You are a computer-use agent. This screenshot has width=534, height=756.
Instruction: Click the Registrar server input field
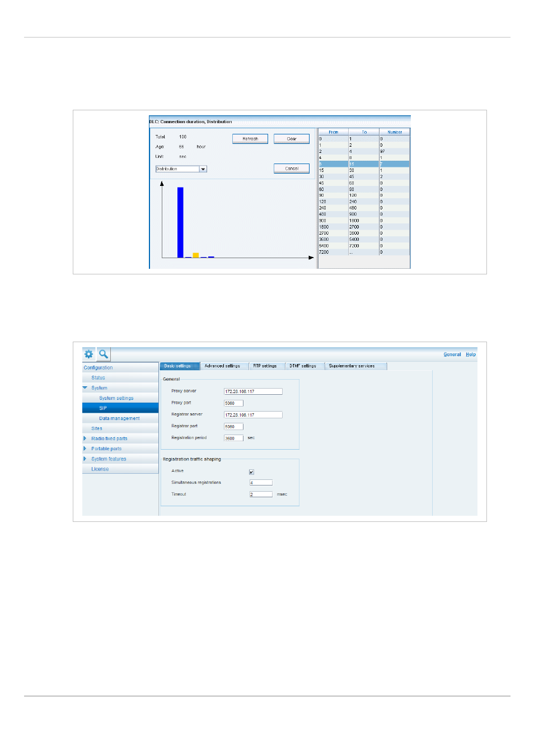[x=253, y=415]
